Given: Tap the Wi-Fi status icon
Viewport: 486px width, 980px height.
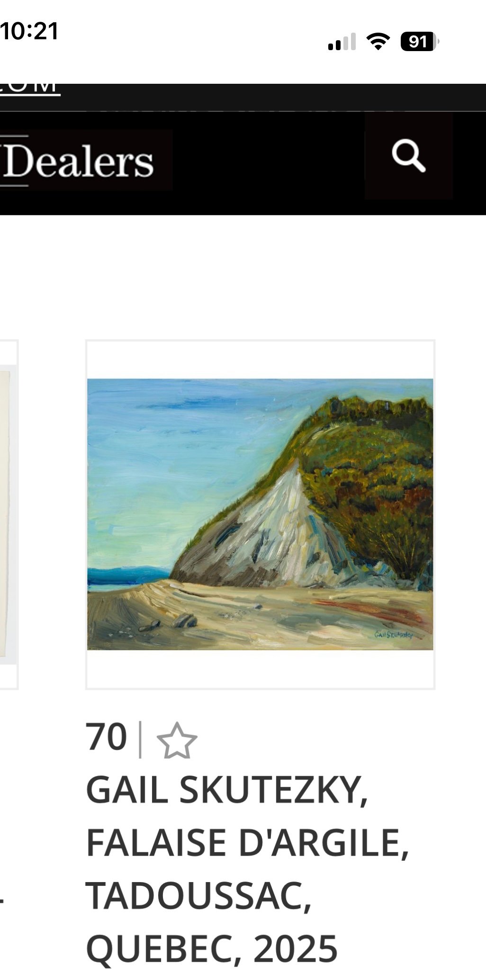Looking at the screenshot, I should pyautogui.click(x=378, y=42).
